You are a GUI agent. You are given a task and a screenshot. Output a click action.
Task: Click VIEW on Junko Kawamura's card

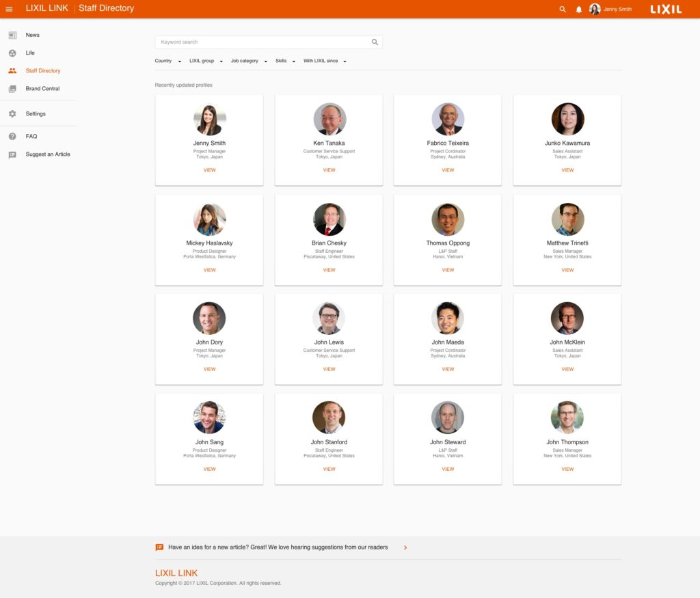[567, 170]
